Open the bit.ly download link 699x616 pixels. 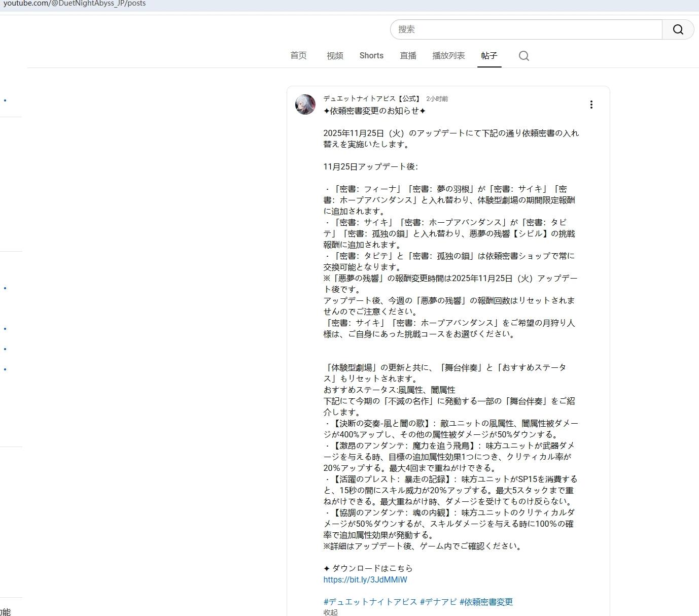click(x=365, y=579)
